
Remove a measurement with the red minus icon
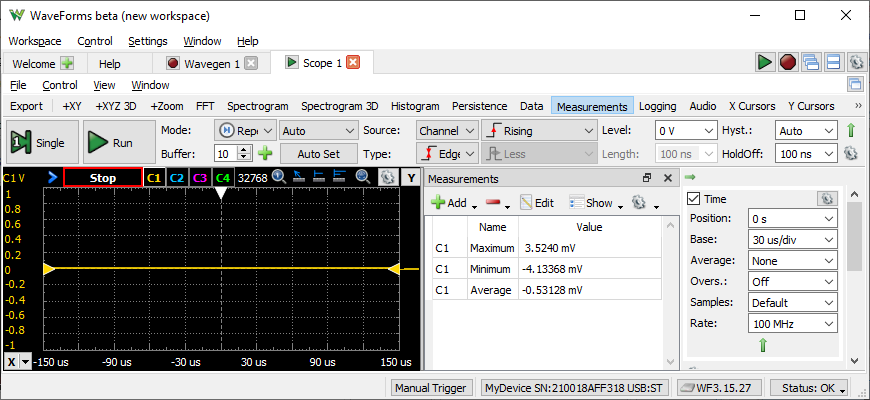493,203
